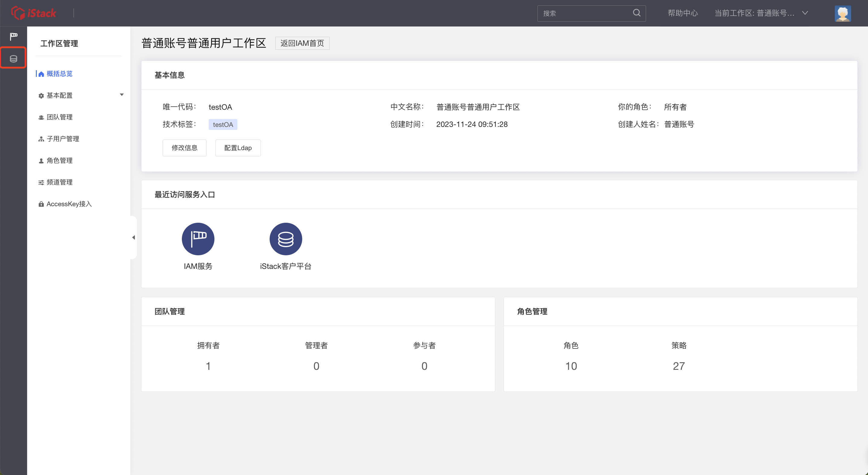Go to 团队管理 in the sidebar
The image size is (868, 475).
point(59,117)
